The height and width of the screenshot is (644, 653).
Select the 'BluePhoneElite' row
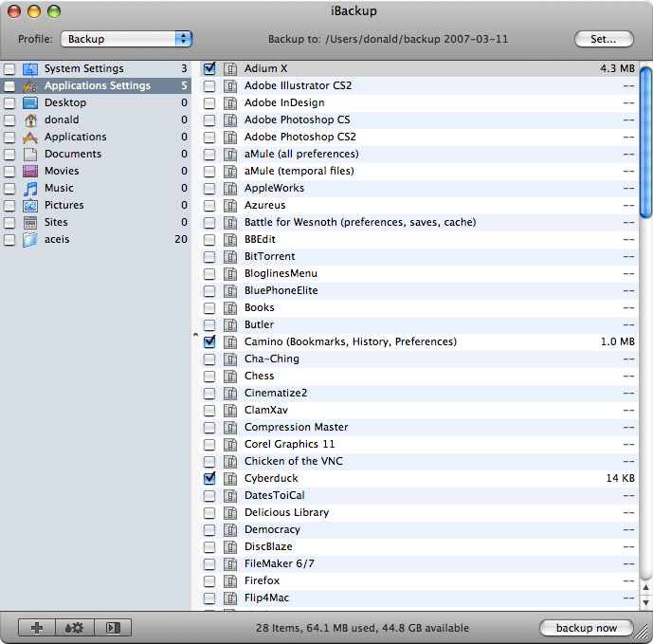pos(419,291)
